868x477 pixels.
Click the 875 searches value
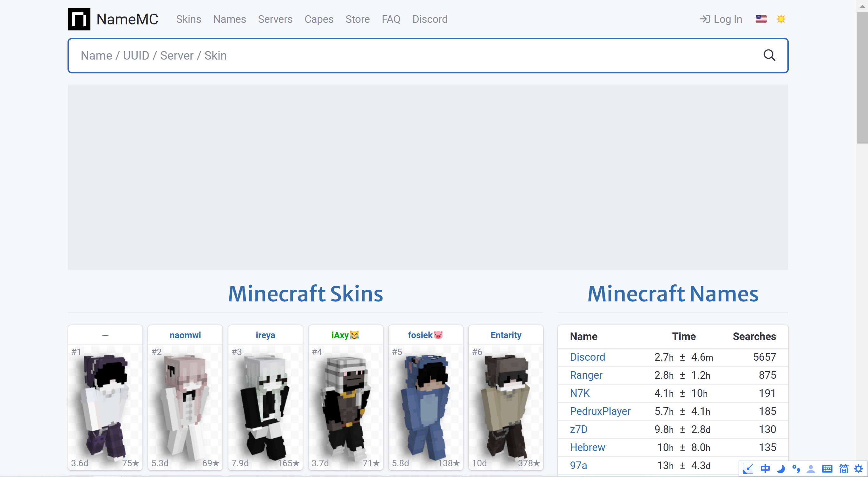[x=767, y=375]
